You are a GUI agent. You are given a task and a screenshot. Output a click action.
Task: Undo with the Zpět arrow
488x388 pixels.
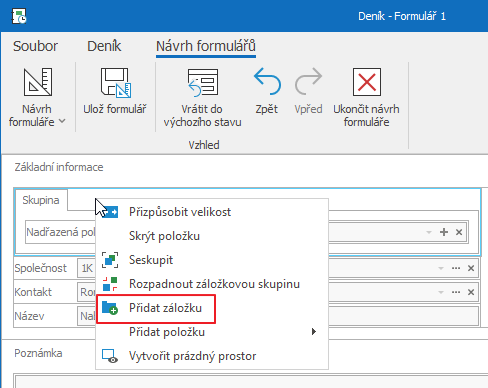267,81
